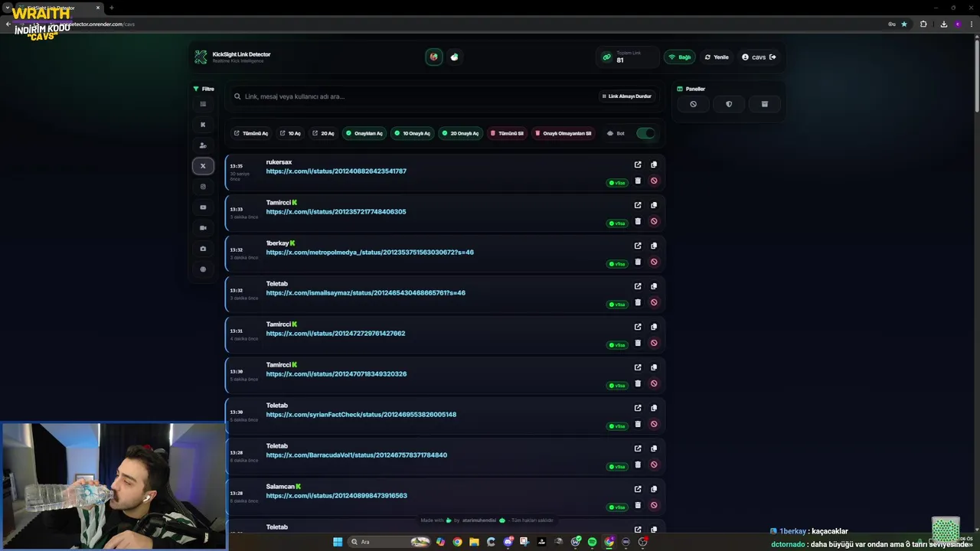The height and width of the screenshot is (551, 980).
Task: Select the YouTube filter icon in the sidebar
Action: (203, 207)
